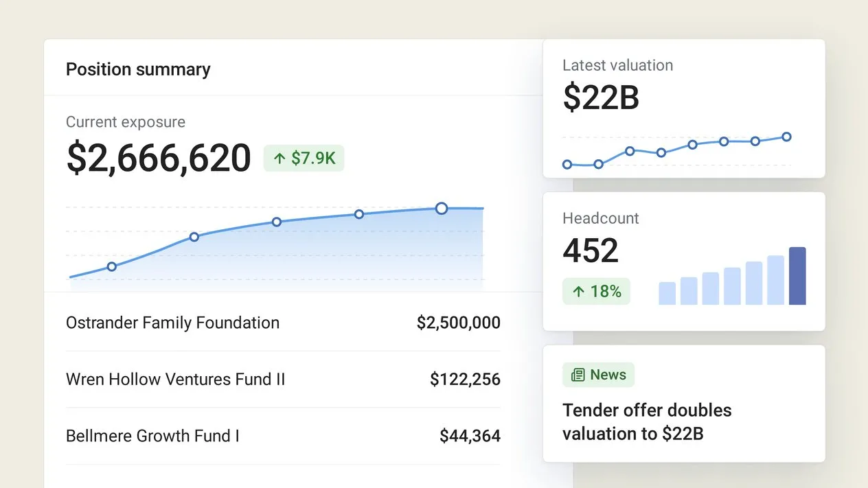868x488 pixels.
Task: Select the $44,364 amount
Action: [x=470, y=436]
